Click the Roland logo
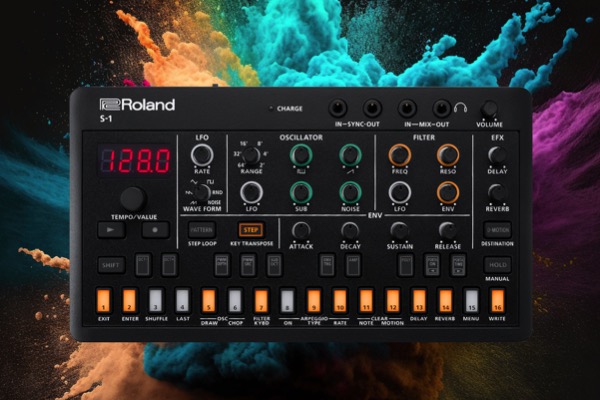Viewport: 600px width, 400px height. pyautogui.click(x=137, y=104)
